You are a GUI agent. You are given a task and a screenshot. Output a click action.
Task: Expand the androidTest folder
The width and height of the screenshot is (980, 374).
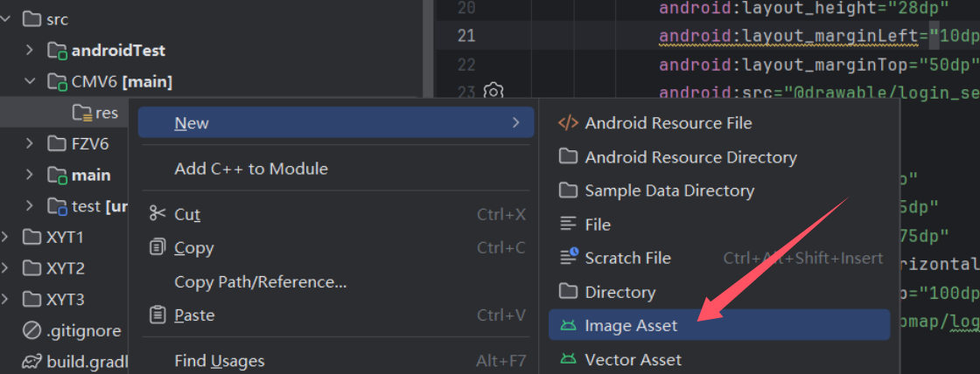31,51
